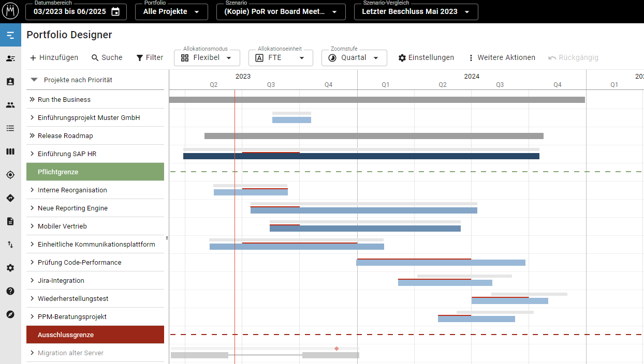Select the Einheitliche Kommunikationsplattform project label
Screen dimensions: 644x364
point(96,244)
